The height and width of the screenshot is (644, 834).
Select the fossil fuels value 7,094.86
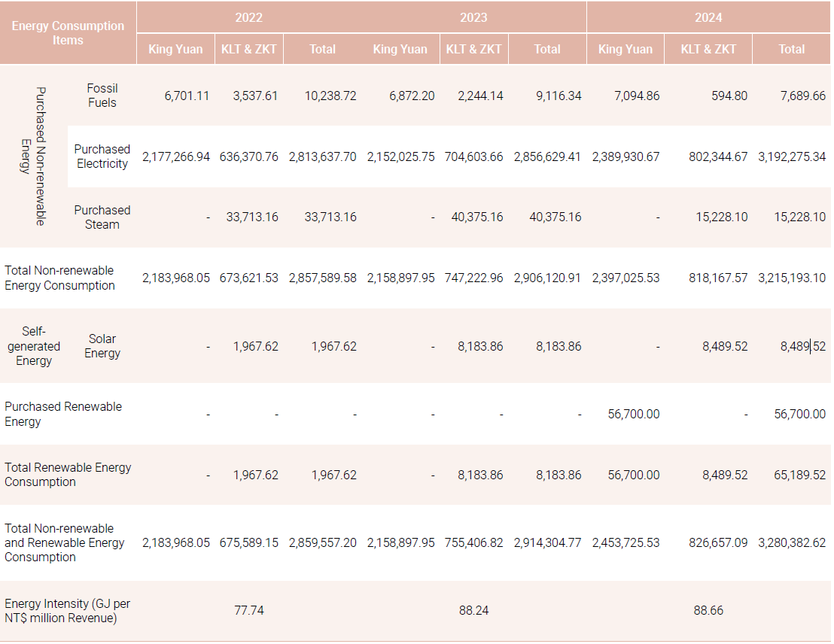tap(629, 96)
